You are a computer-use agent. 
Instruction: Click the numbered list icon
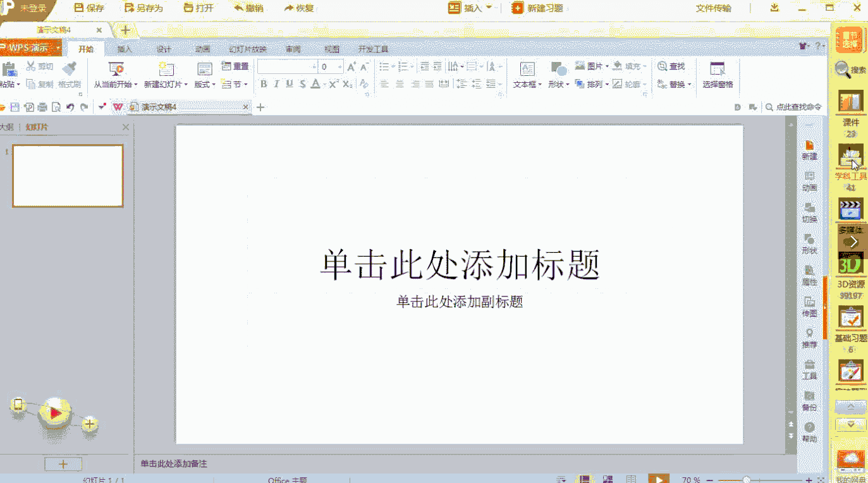[x=402, y=66]
